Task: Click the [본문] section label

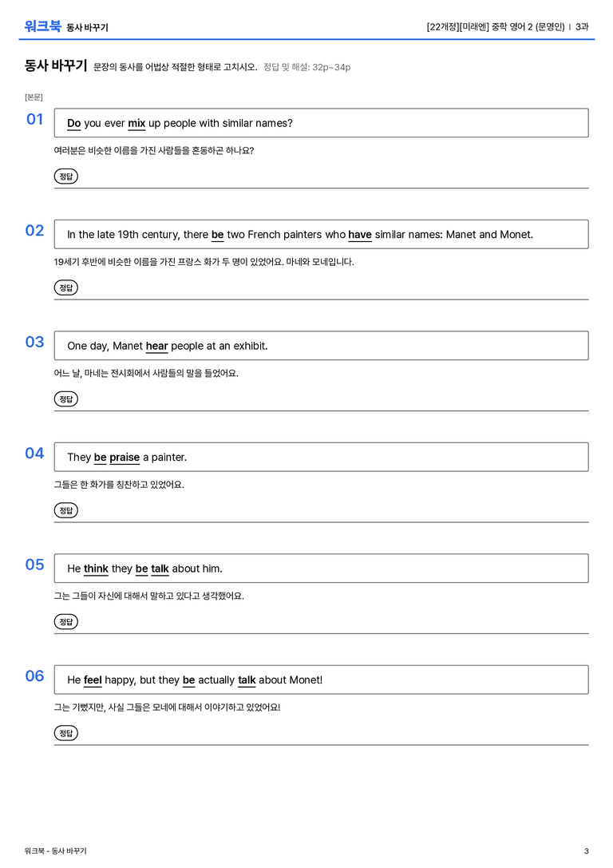Action: (34, 97)
